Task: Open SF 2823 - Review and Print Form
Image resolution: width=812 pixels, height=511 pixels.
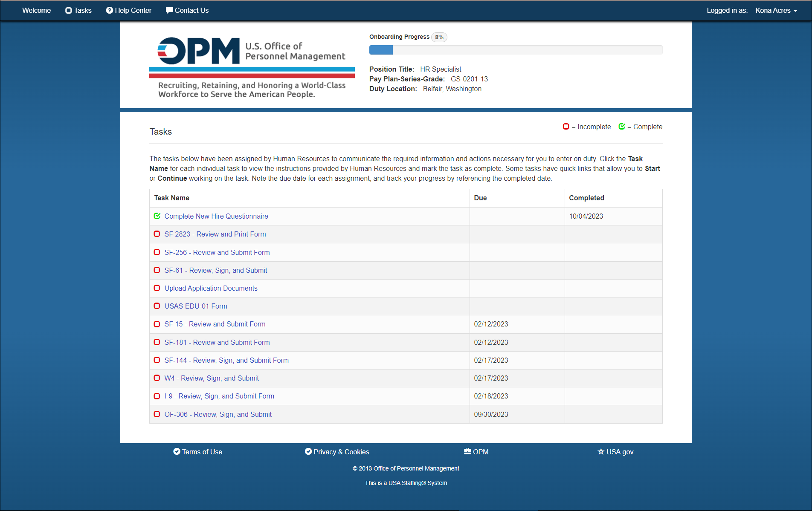Action: pos(215,234)
